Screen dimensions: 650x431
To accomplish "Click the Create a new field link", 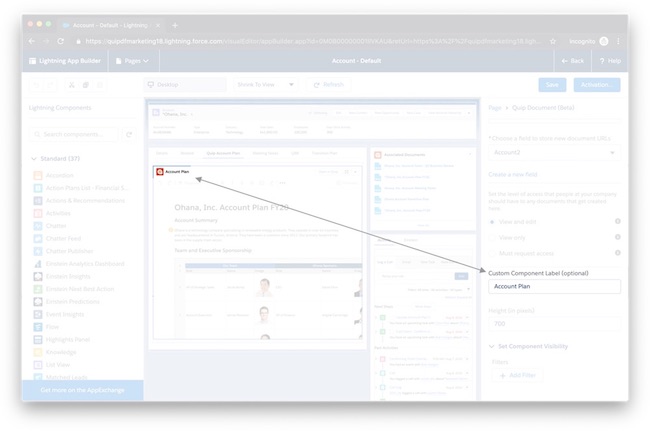I will pos(513,174).
